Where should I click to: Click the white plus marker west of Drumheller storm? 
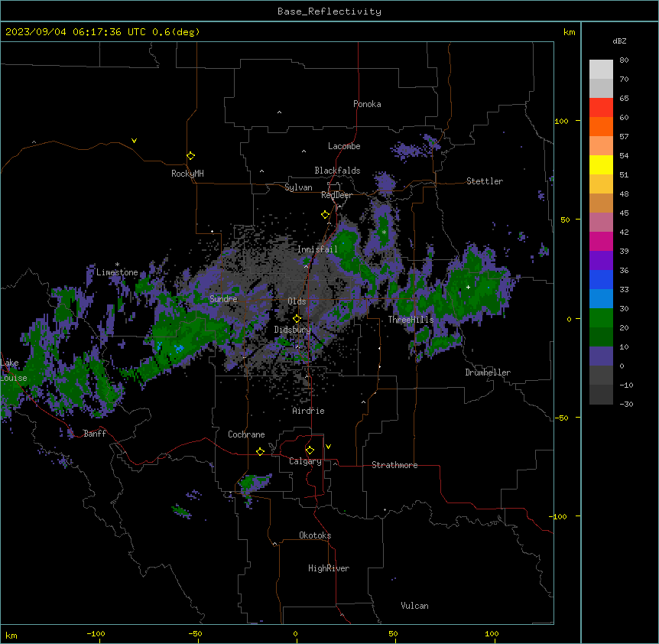(x=468, y=287)
